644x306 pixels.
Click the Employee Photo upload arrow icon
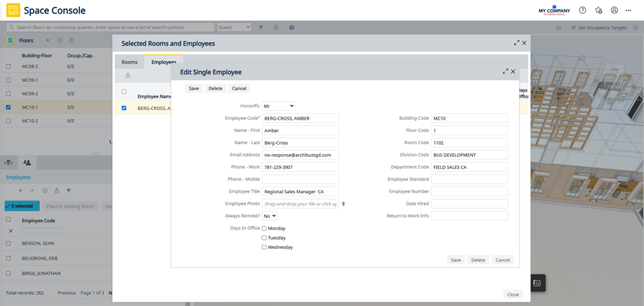pyautogui.click(x=343, y=204)
